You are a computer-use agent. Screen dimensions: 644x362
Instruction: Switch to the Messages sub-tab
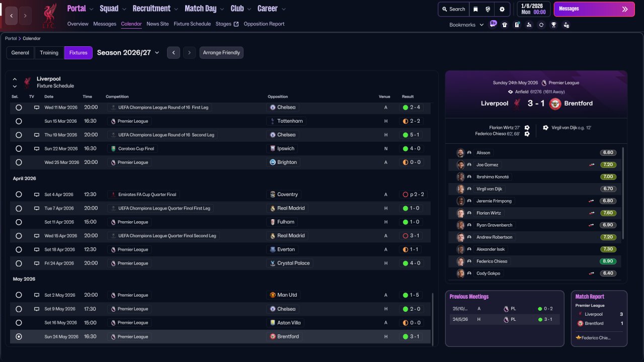(x=105, y=24)
